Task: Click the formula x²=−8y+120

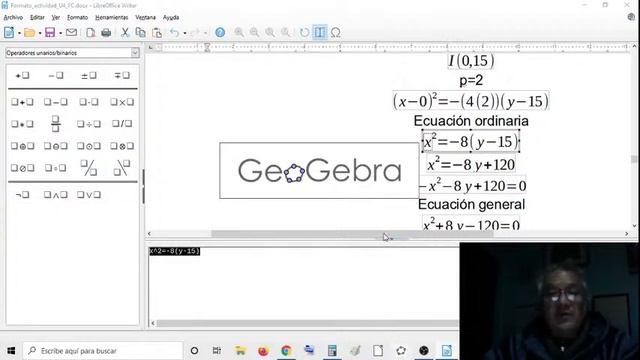Action: click(x=471, y=165)
